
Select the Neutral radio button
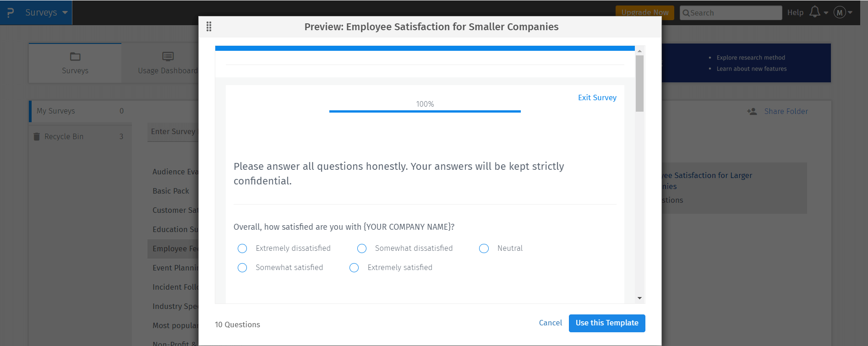pos(484,248)
